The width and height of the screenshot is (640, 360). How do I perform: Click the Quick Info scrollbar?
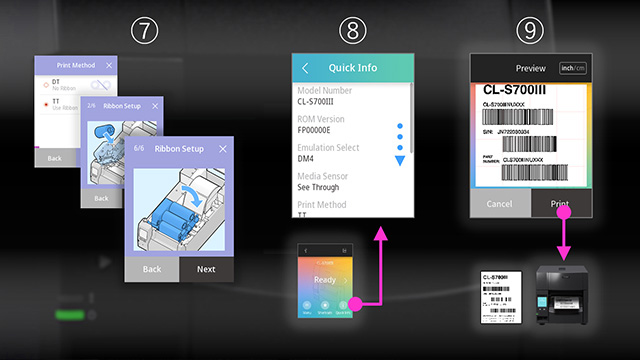(x=411, y=118)
